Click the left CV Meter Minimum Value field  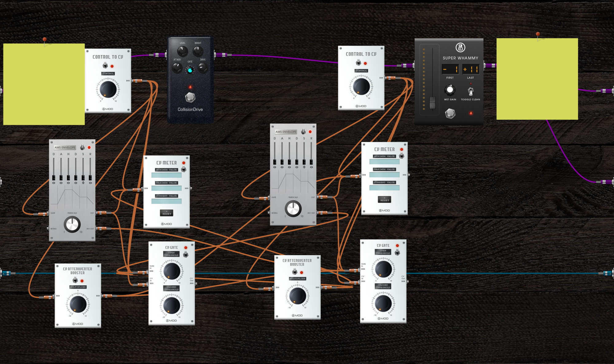[x=166, y=175]
